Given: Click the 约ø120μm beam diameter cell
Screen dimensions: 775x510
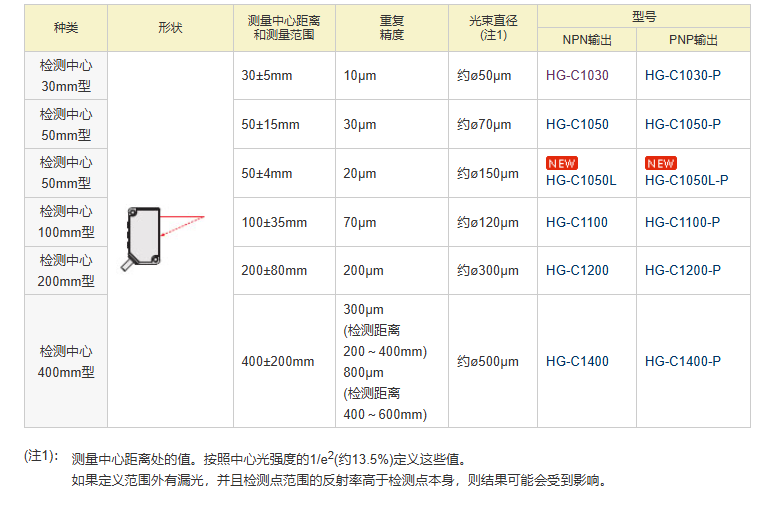Looking at the screenshot, I should pos(493,222).
